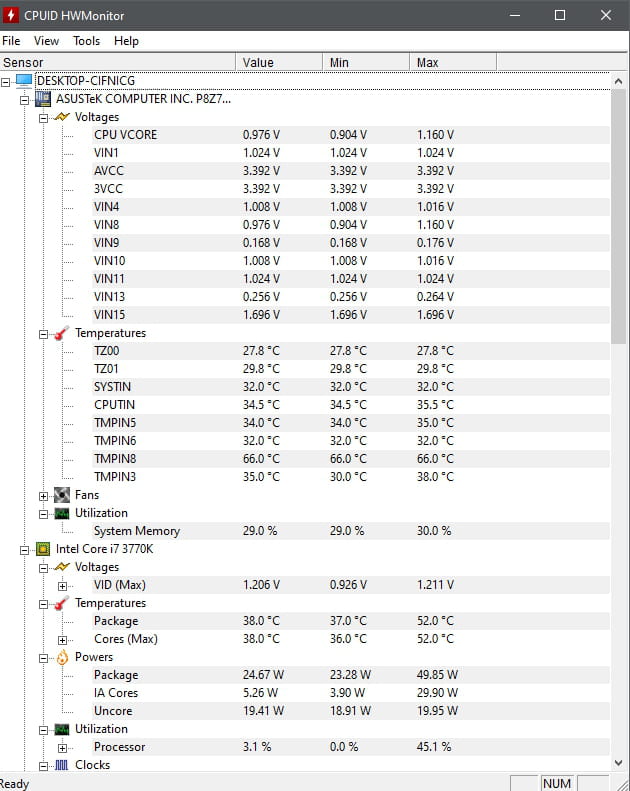
Task: Click the Sensor column header
Action: [x=118, y=63]
